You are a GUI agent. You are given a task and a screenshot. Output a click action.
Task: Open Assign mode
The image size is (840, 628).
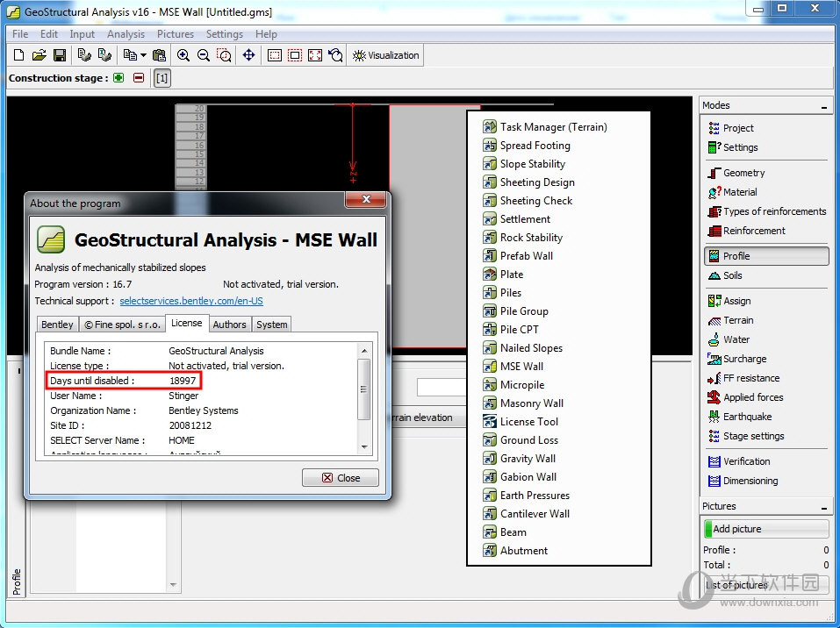pyautogui.click(x=729, y=301)
